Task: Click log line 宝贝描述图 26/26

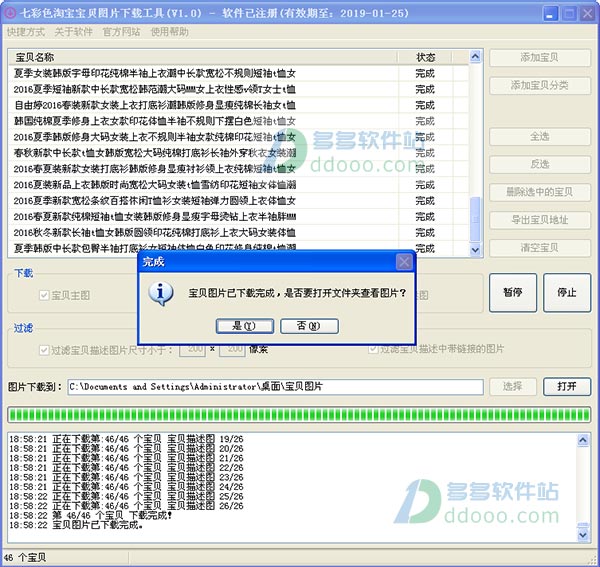Action: (x=126, y=506)
